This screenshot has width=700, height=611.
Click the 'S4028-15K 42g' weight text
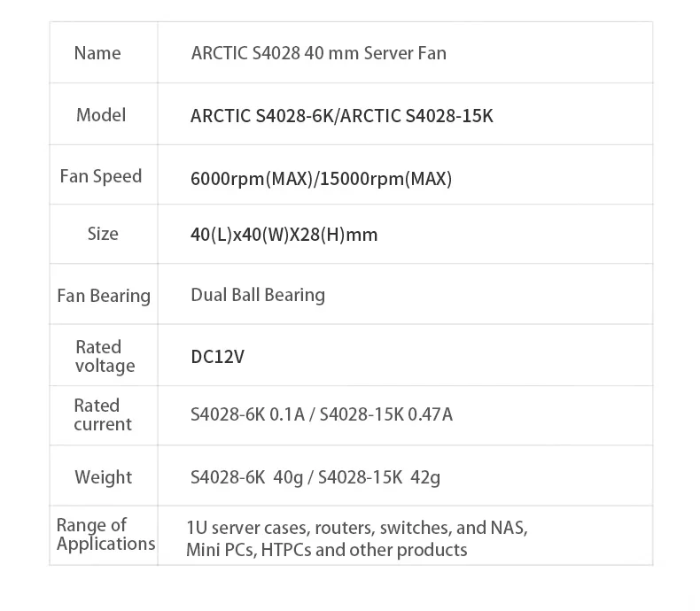click(378, 478)
